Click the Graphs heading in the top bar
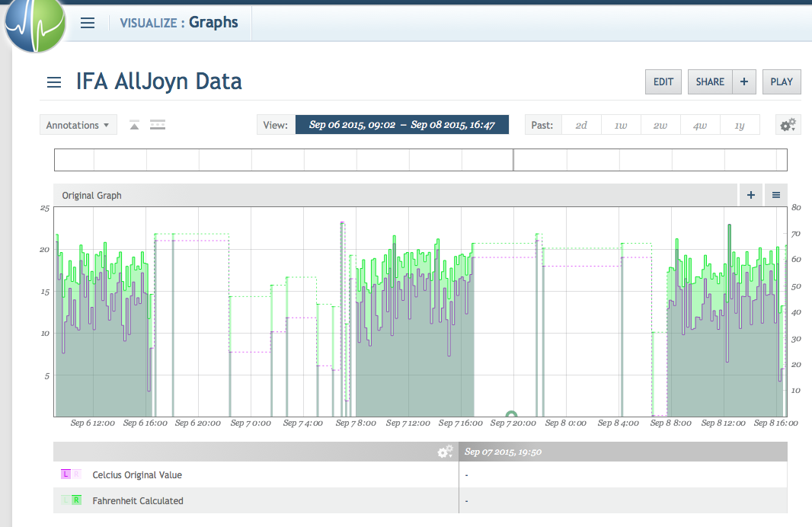The height and width of the screenshot is (527, 812). click(x=213, y=22)
